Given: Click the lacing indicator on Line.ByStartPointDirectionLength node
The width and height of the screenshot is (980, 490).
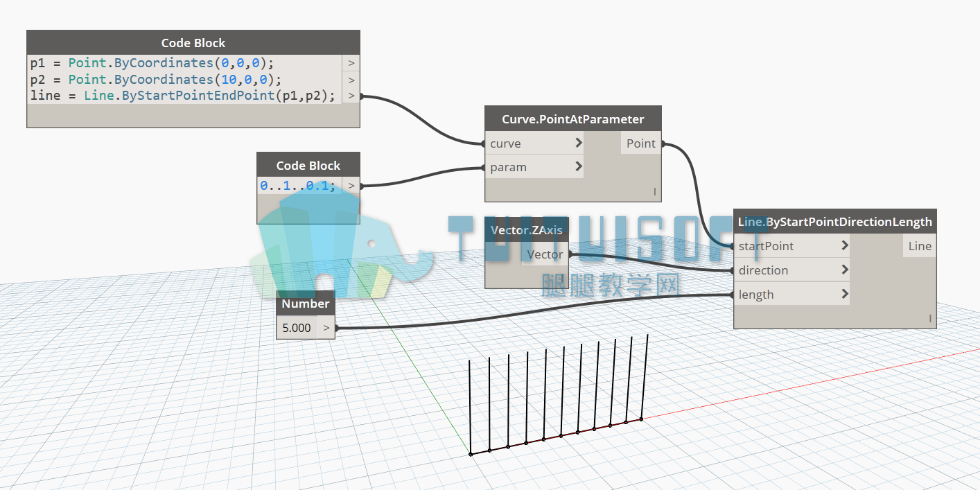Looking at the screenshot, I should pyautogui.click(x=929, y=319).
